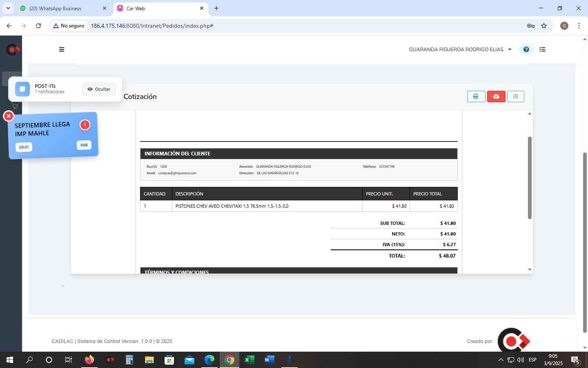Click the 09:01 time badge on post-it
The image size is (588, 368).
(x=24, y=147)
